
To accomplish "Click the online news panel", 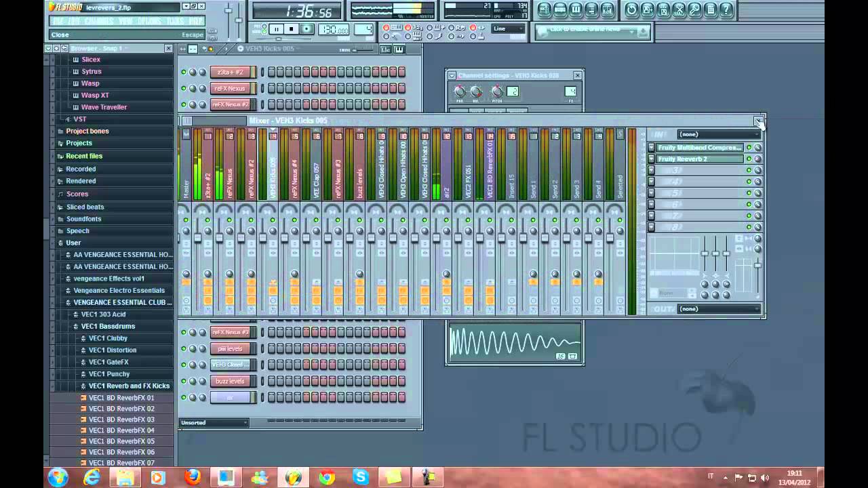I will tap(592, 31).
